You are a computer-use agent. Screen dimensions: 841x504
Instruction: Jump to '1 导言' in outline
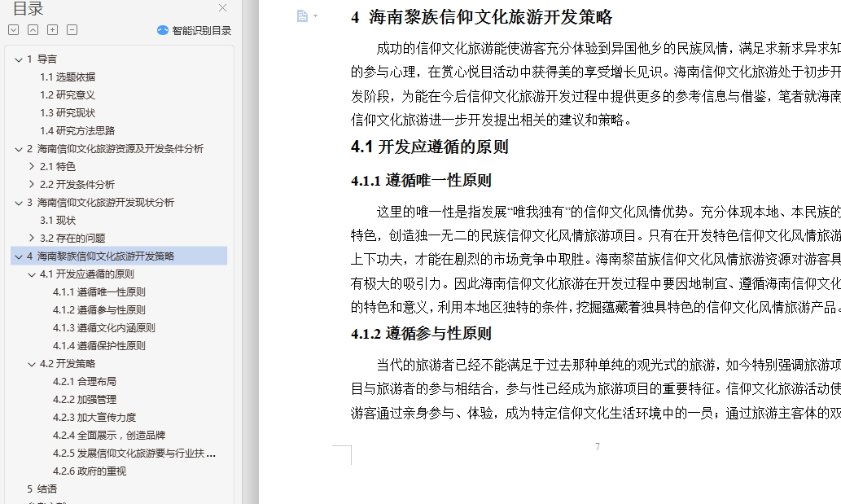click(x=42, y=59)
